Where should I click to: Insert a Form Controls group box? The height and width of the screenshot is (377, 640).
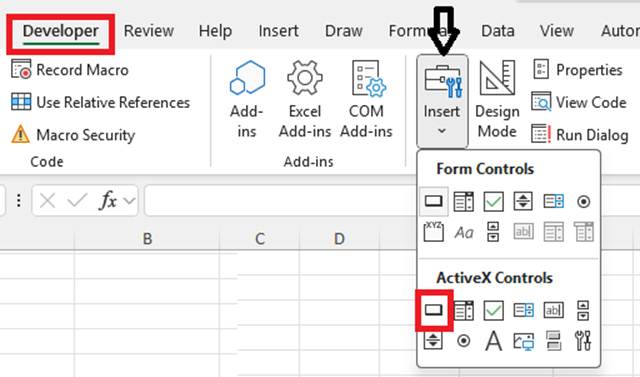pyautogui.click(x=433, y=232)
